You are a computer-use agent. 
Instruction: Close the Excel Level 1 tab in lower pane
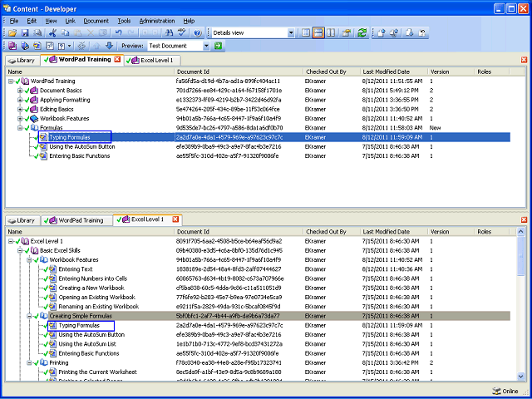coord(175,219)
